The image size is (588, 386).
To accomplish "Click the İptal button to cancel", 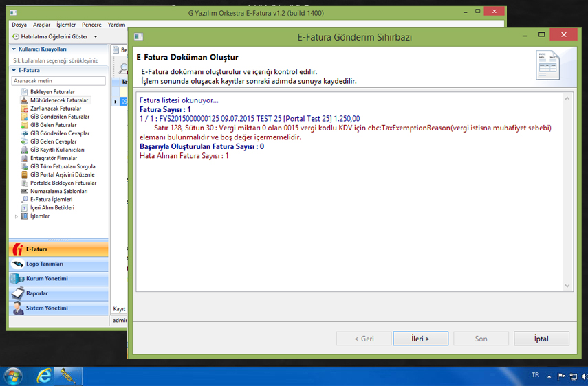I will pos(541,339).
